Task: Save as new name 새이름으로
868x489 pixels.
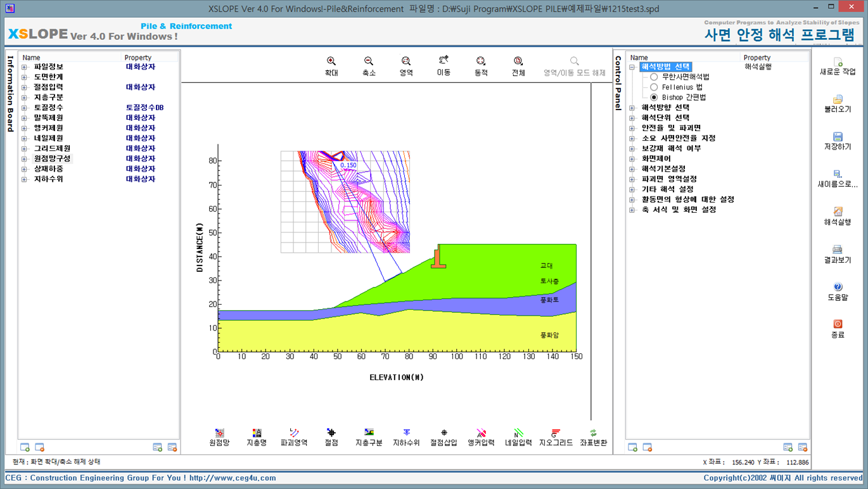Action: tap(838, 179)
